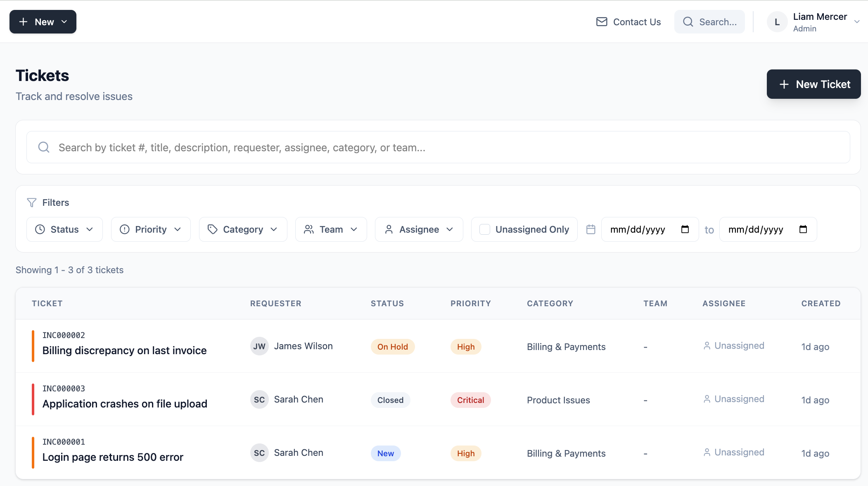The width and height of the screenshot is (868, 486).
Task: Open the Status filter dropdown
Action: pos(64,229)
